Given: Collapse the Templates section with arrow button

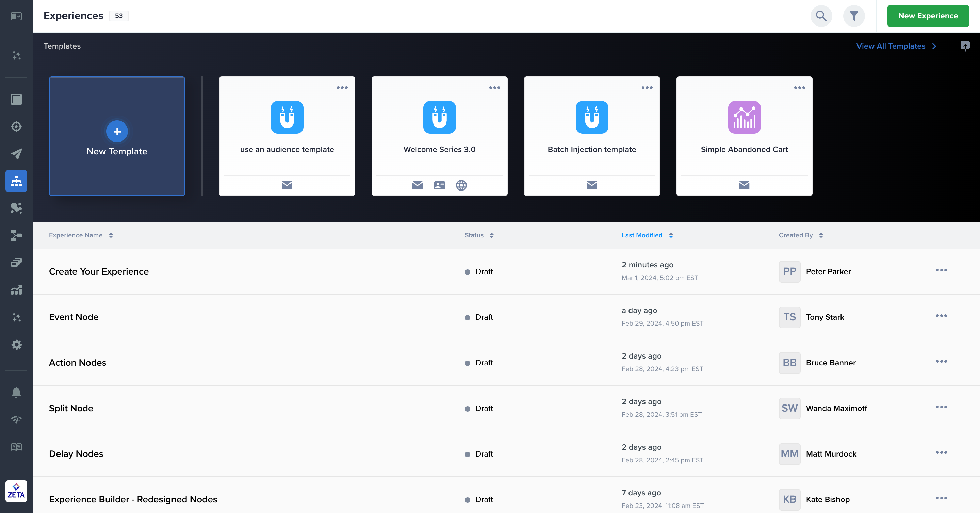Looking at the screenshot, I should click(965, 46).
